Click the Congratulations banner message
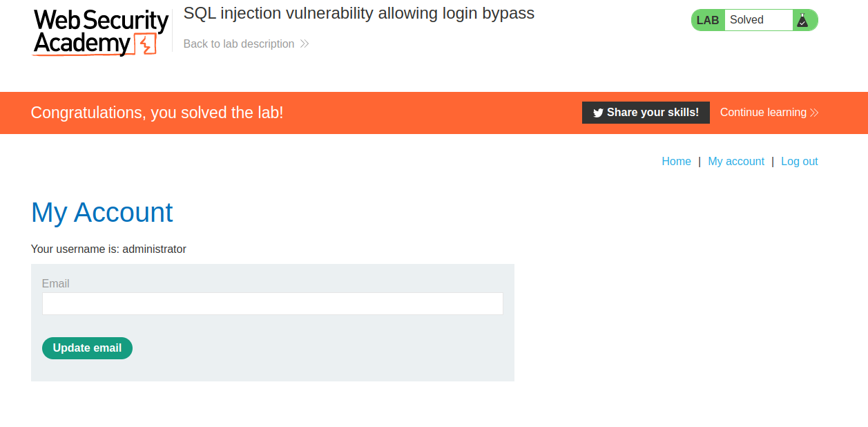This screenshot has height=427, width=868. coord(157,113)
